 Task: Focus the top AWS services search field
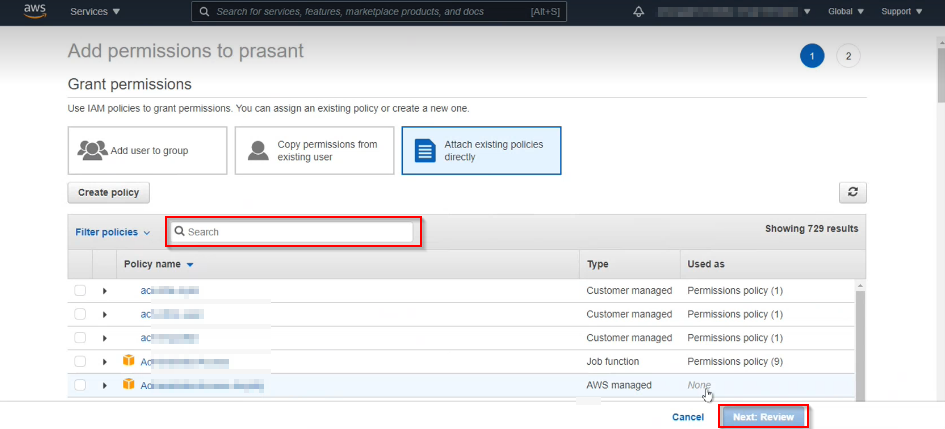tap(378, 11)
